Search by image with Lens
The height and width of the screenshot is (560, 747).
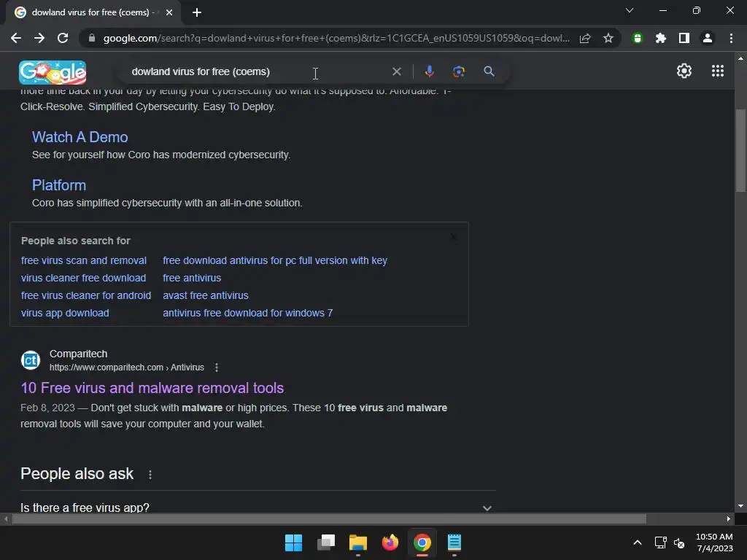459,71
